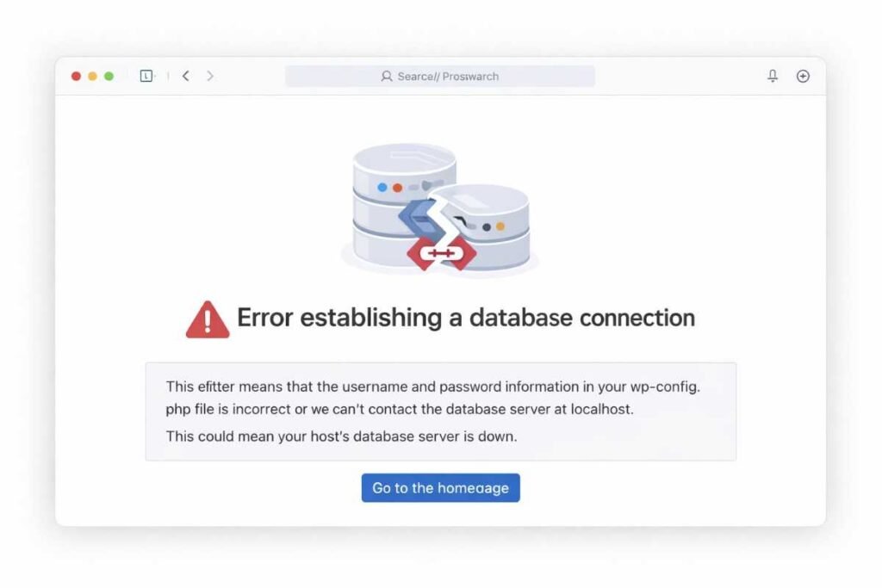Click the Go to the homepage button
The image size is (882, 588).
[440, 488]
